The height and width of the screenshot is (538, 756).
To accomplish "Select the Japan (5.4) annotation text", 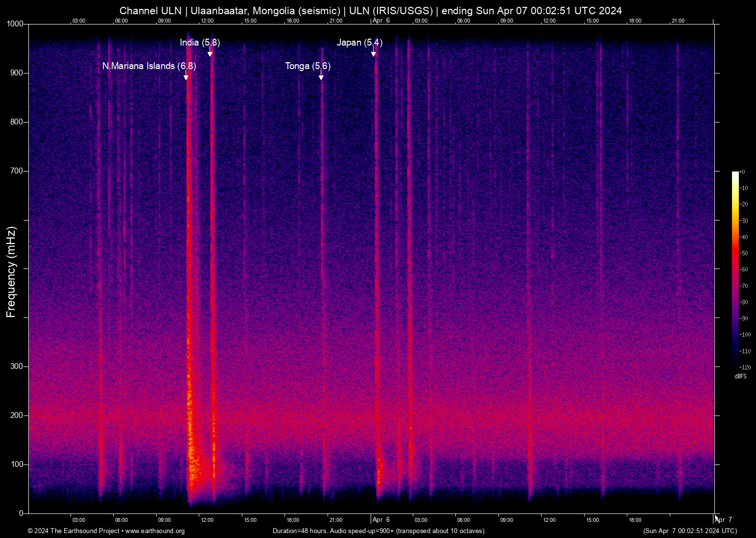I will point(359,43).
